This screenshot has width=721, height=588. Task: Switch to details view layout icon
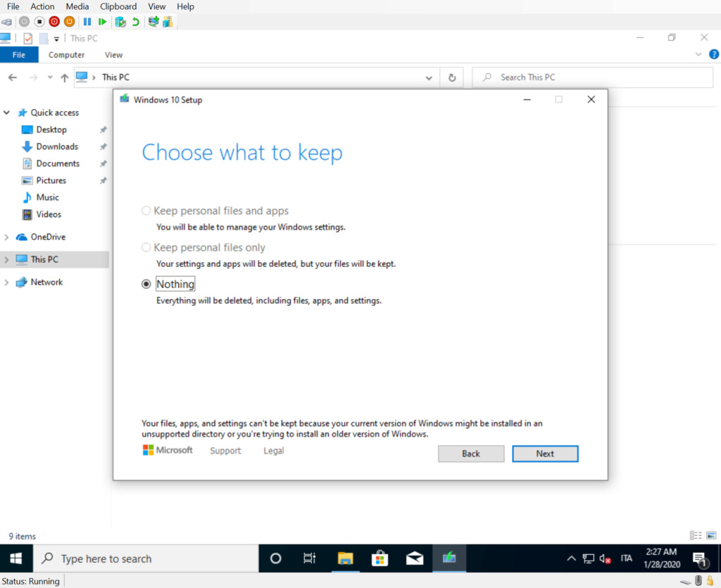pos(696,536)
